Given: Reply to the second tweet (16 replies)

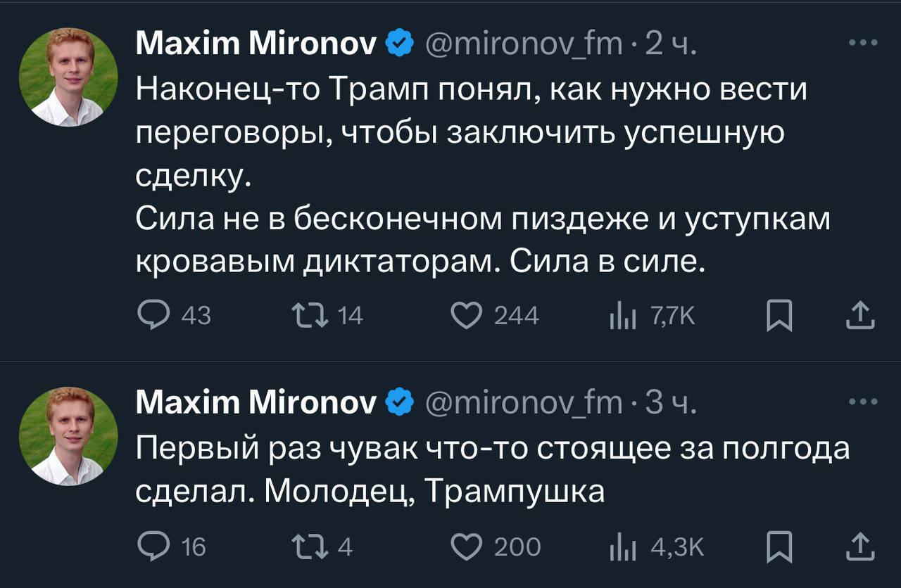Looking at the screenshot, I should (150, 546).
